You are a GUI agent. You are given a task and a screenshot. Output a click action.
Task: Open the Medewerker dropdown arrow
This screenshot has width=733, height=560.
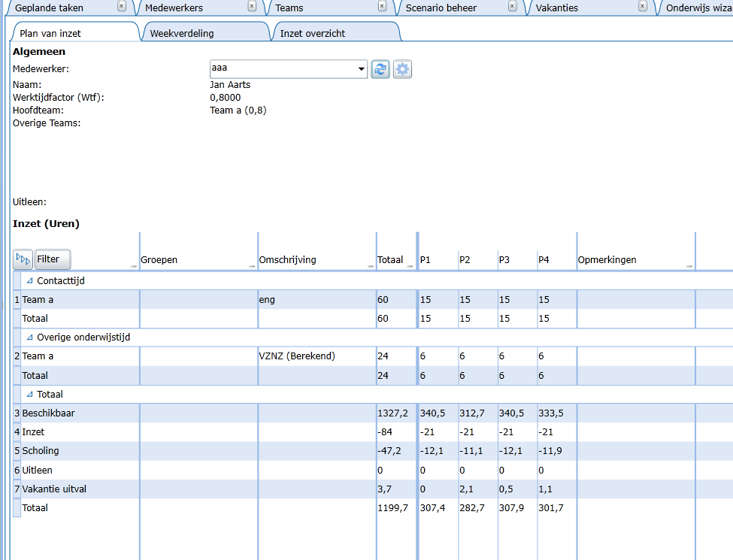(361, 69)
